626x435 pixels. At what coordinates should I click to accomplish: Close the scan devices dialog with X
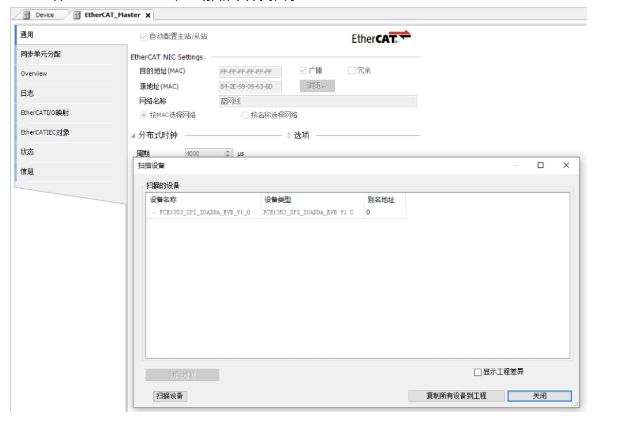tap(566, 165)
